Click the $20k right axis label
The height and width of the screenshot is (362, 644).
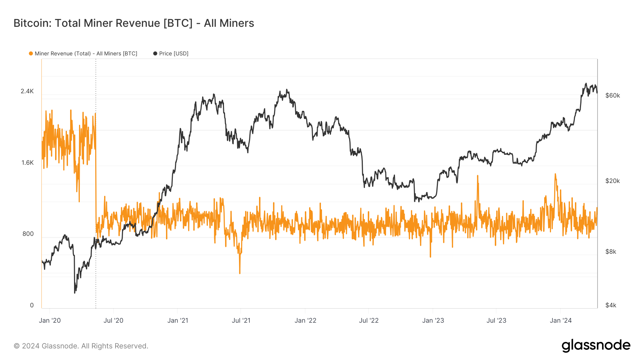(x=613, y=181)
